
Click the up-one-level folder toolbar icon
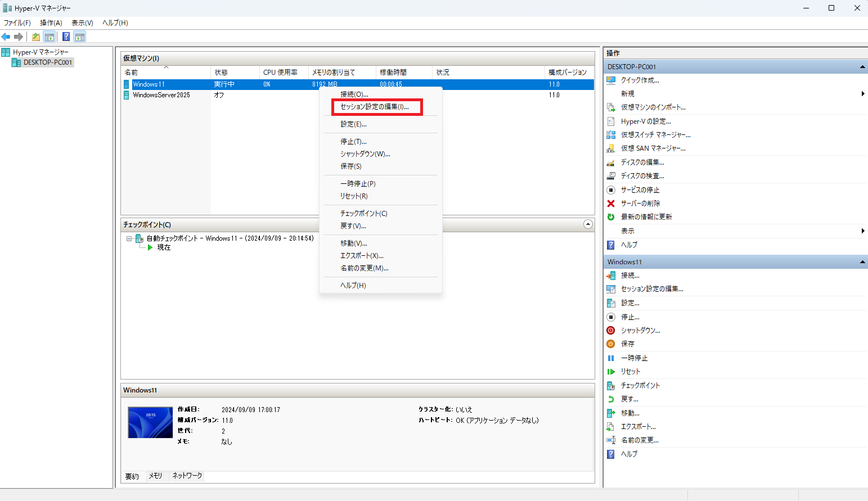tap(36, 37)
